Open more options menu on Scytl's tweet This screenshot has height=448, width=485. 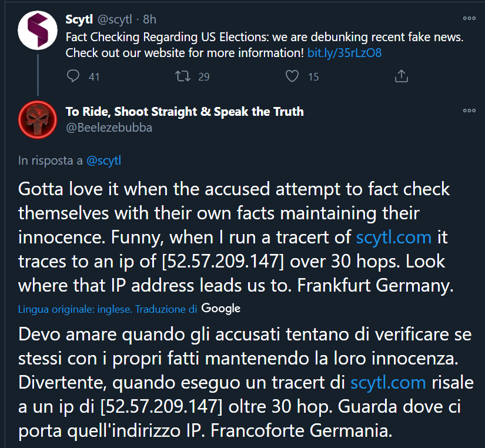pos(469,19)
